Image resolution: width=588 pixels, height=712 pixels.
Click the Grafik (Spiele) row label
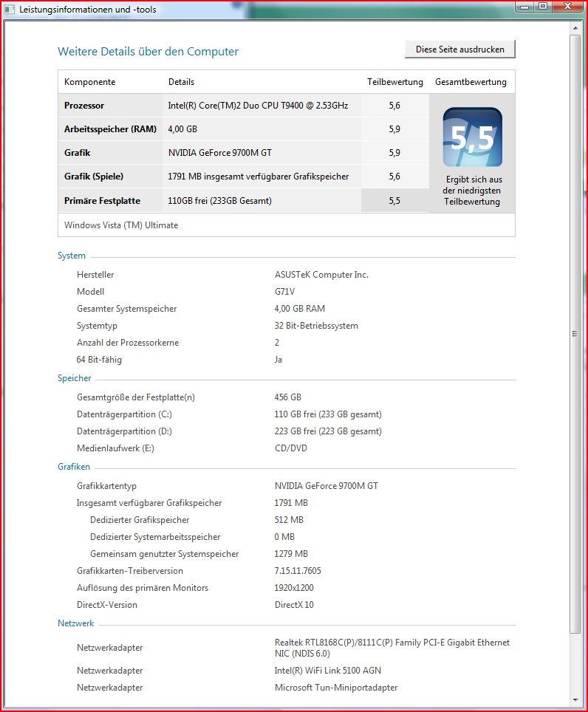[94, 177]
